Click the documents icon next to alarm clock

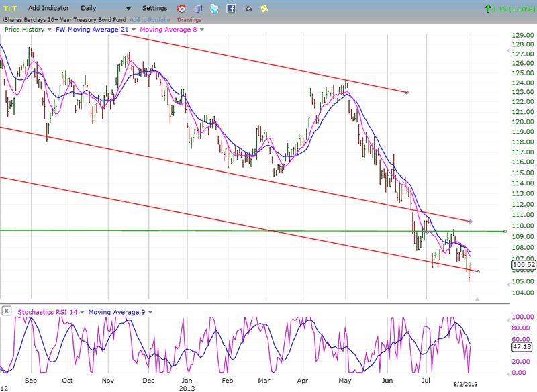coord(198,9)
